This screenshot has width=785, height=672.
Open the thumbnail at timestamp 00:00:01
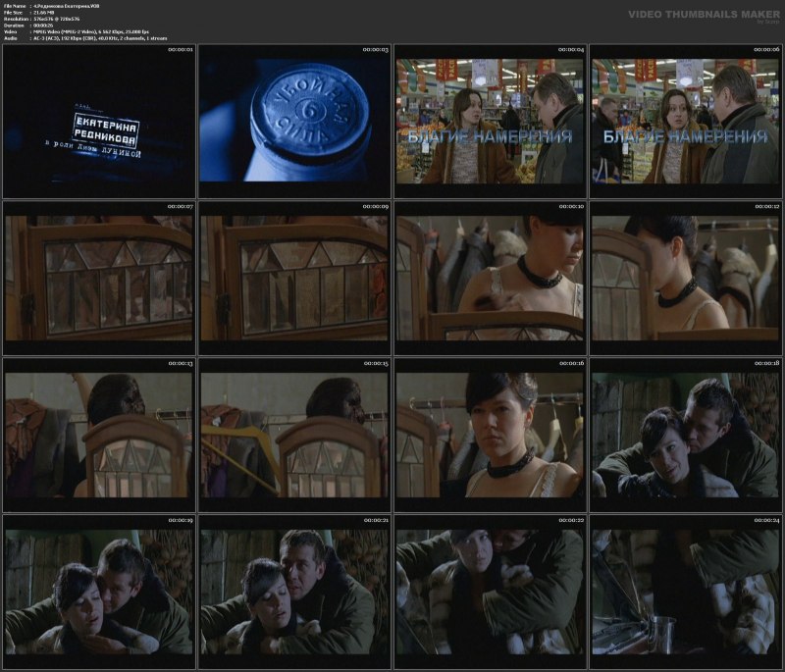coord(99,120)
